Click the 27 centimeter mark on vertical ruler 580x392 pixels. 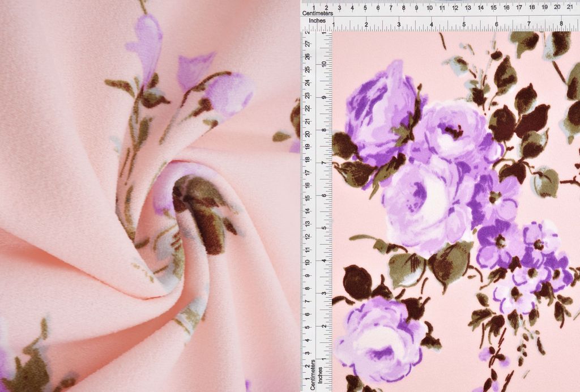tap(308, 44)
